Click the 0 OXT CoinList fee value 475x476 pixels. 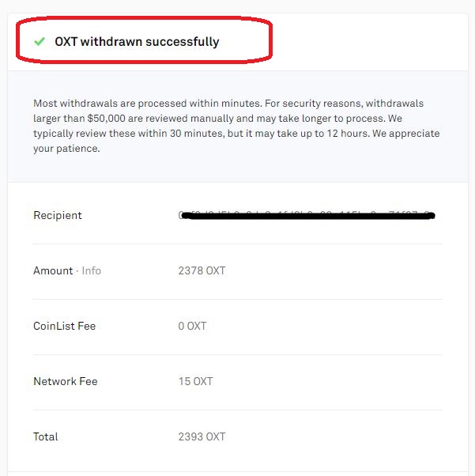(192, 326)
